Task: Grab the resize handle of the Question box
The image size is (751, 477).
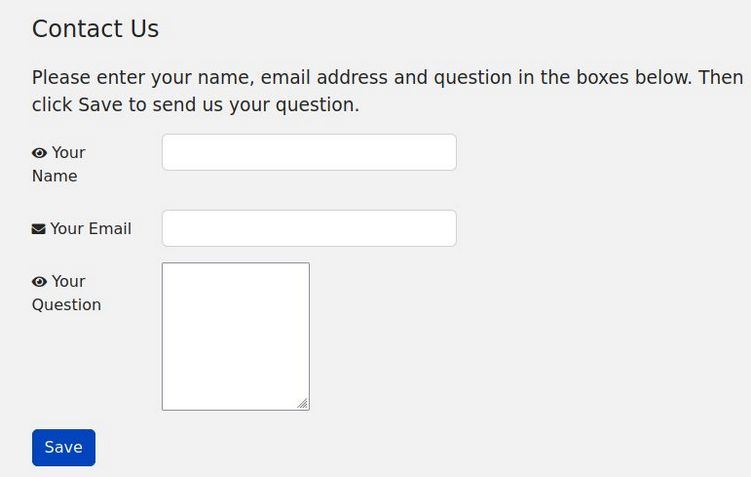Action: pyautogui.click(x=302, y=403)
